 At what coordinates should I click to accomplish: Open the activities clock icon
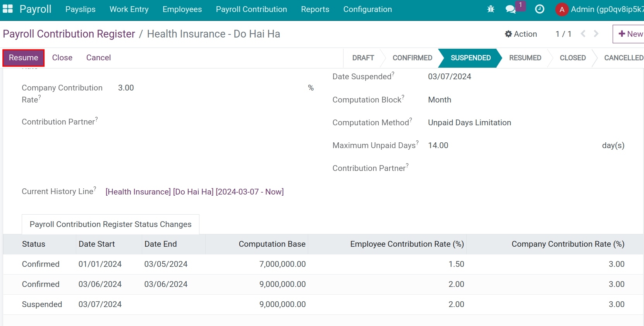(x=539, y=9)
